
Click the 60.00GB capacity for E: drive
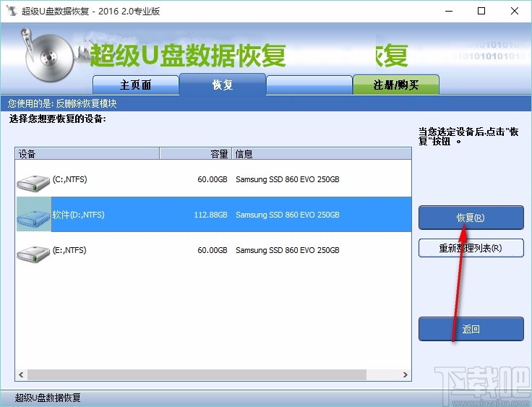point(213,250)
